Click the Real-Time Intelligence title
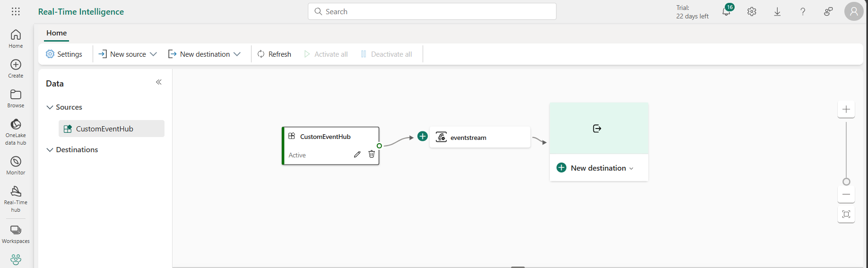The width and height of the screenshot is (868, 268). tap(81, 12)
